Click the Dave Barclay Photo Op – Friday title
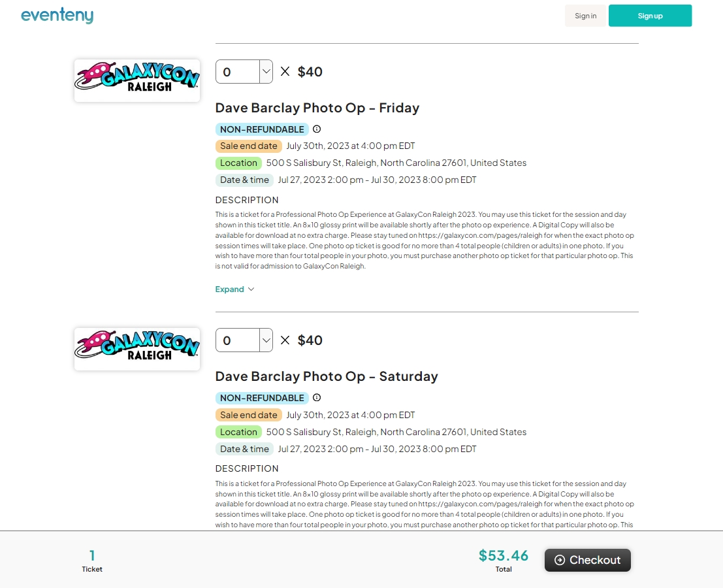 coord(317,108)
